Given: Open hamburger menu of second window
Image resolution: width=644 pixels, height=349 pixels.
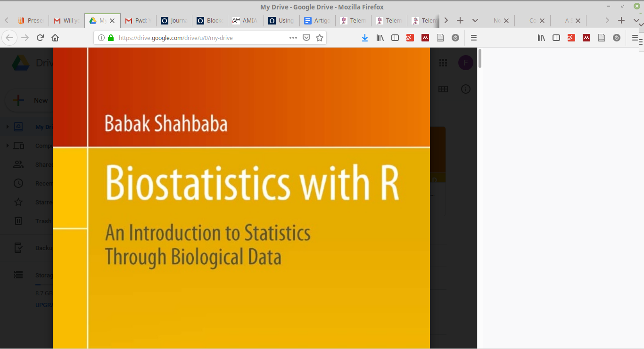Looking at the screenshot, I should click(635, 38).
